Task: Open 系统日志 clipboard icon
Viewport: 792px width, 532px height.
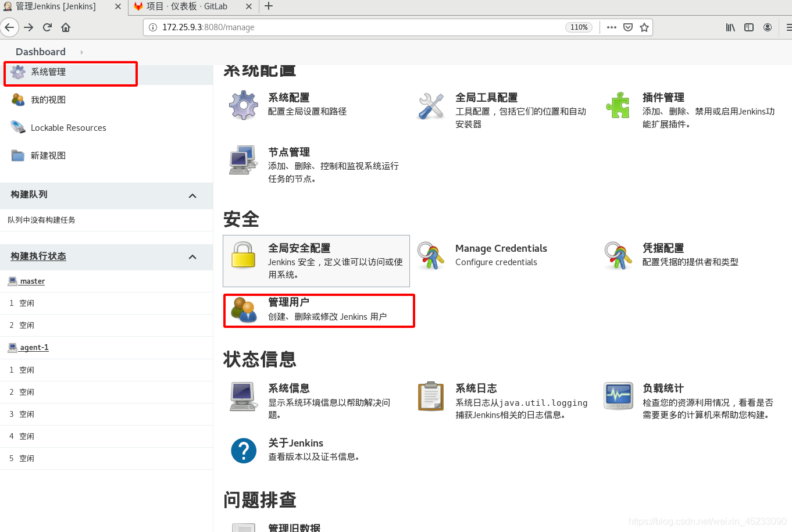Action: (x=430, y=396)
